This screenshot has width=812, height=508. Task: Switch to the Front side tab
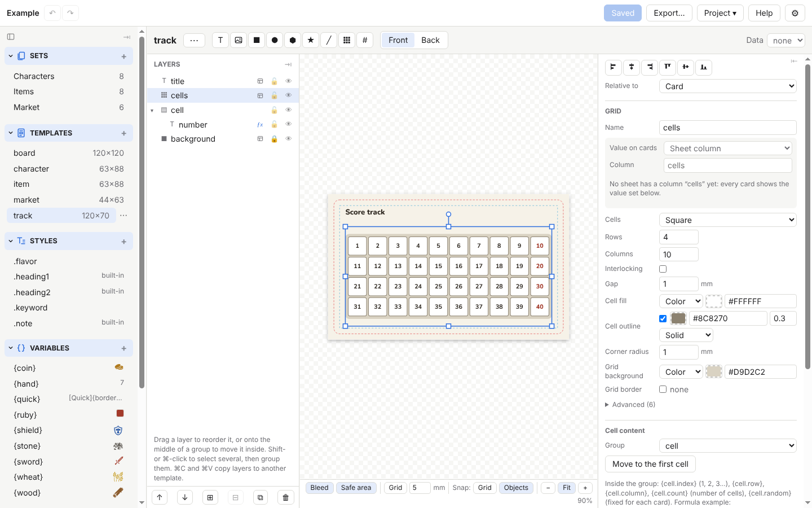398,40
